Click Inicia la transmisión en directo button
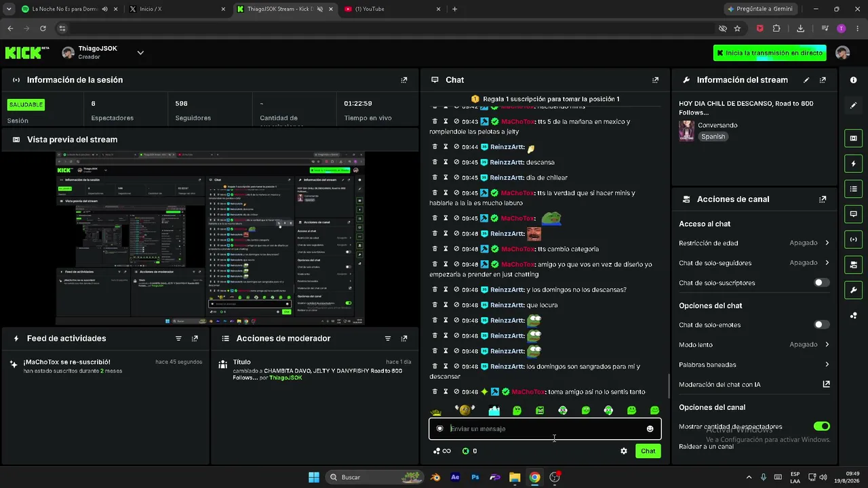 click(770, 53)
